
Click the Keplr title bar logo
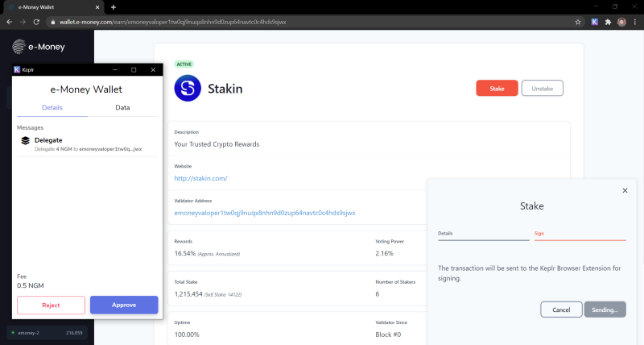coord(17,70)
